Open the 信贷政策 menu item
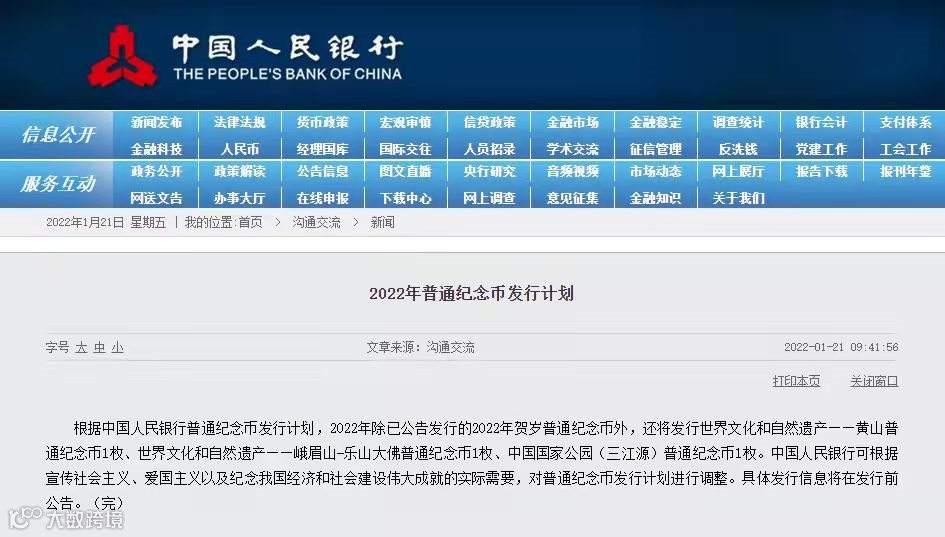This screenshot has height=537, width=945. 489,122
